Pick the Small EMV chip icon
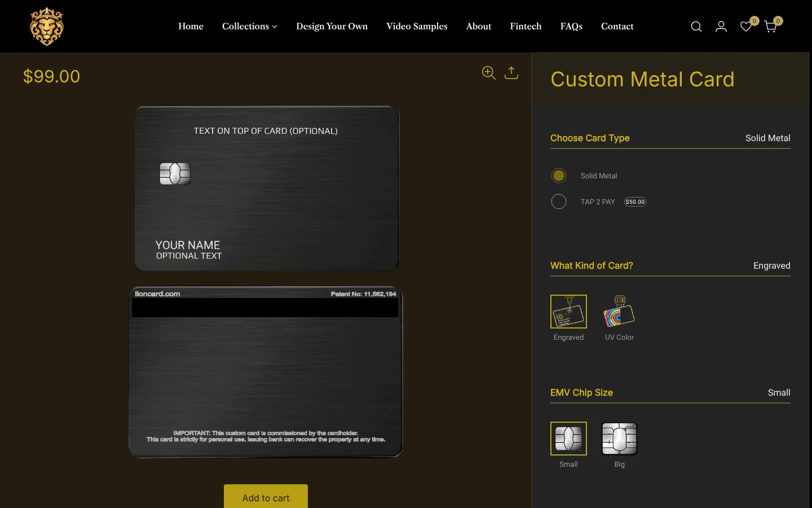Viewport: 812px width, 508px height. (568, 439)
